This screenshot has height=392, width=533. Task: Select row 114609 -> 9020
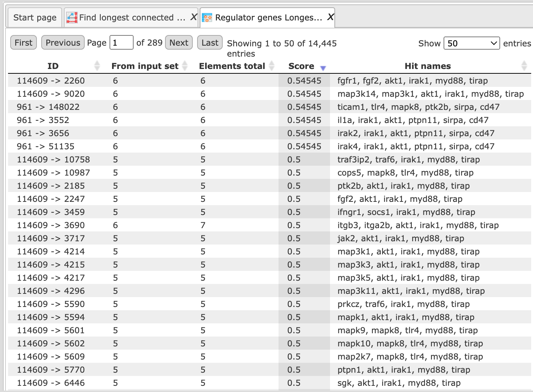click(x=269, y=94)
